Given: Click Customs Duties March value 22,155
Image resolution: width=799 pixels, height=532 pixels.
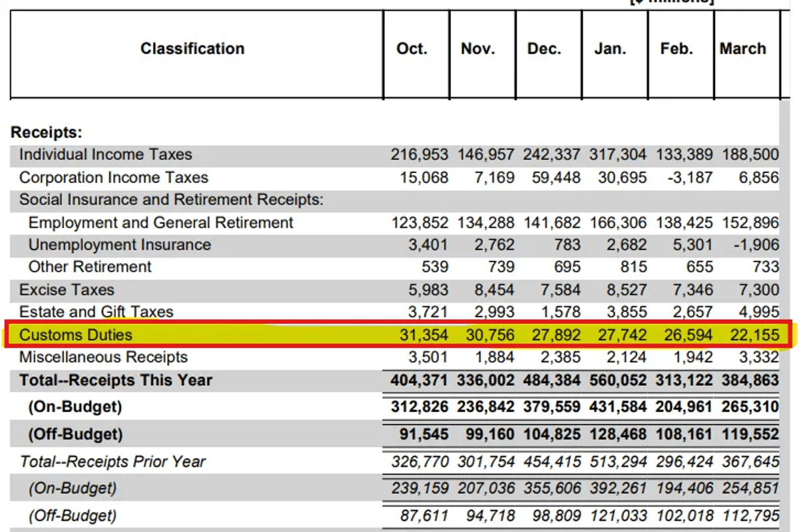Looking at the screenshot, I should [x=754, y=335].
